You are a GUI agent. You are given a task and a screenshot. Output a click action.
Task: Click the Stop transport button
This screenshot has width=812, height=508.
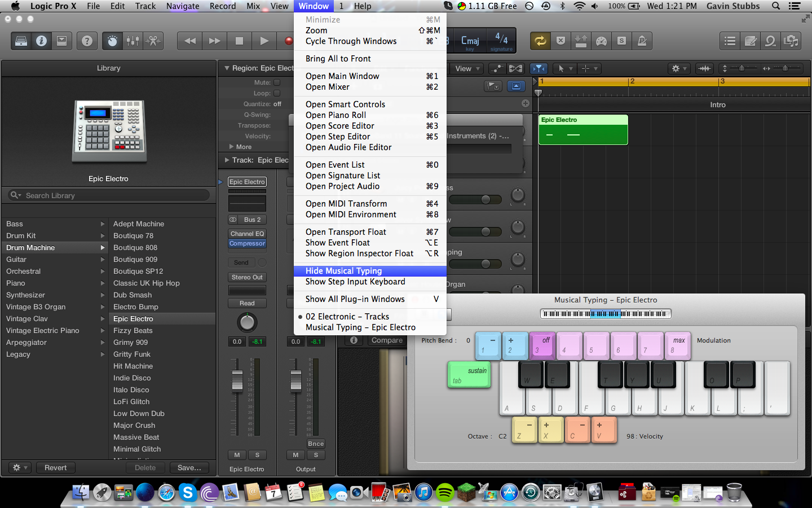point(239,41)
